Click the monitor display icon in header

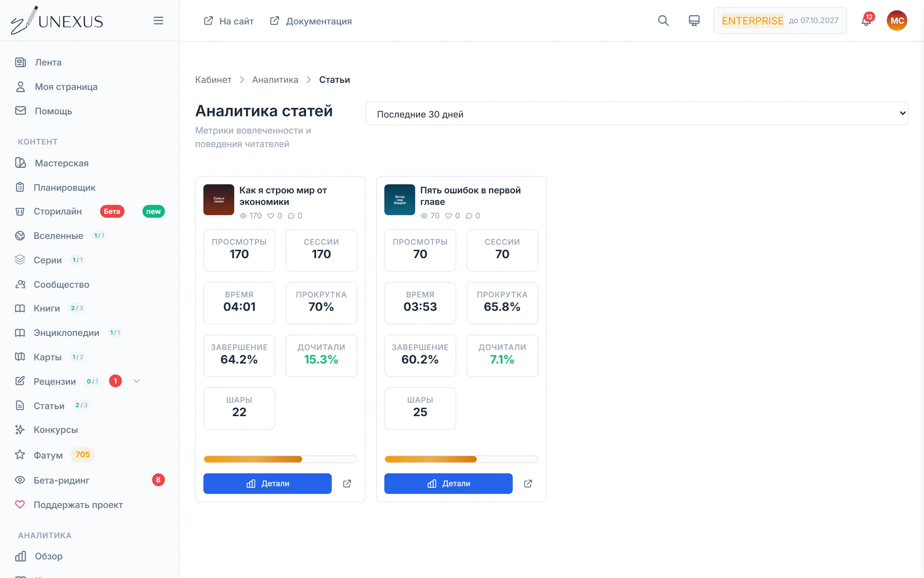click(694, 21)
